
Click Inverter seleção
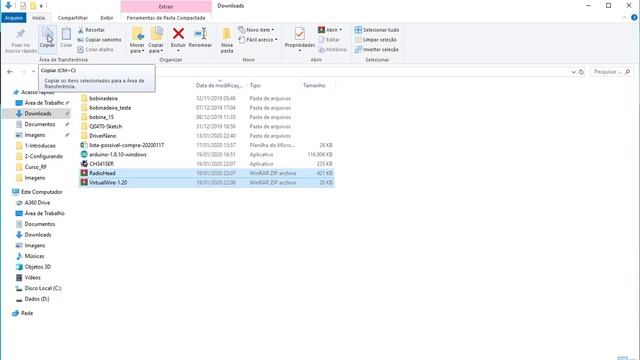tap(376, 49)
